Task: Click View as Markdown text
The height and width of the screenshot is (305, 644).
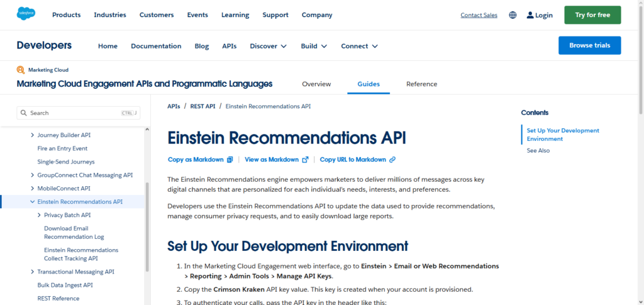Action: pyautogui.click(x=272, y=160)
